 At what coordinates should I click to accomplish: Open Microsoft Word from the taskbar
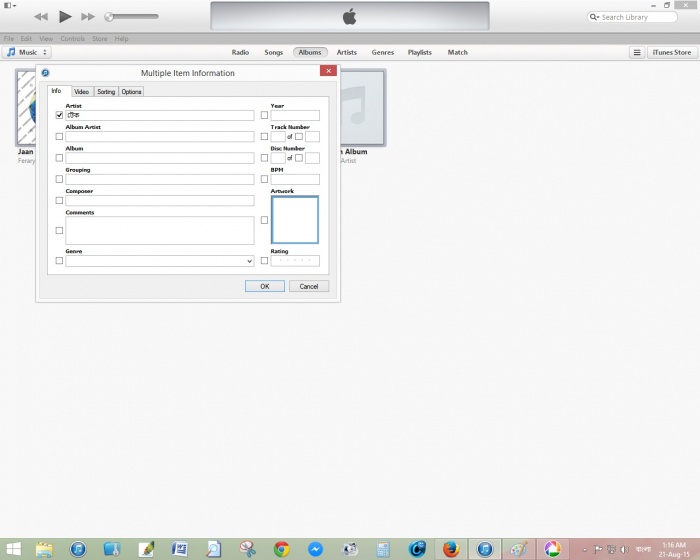(x=179, y=549)
